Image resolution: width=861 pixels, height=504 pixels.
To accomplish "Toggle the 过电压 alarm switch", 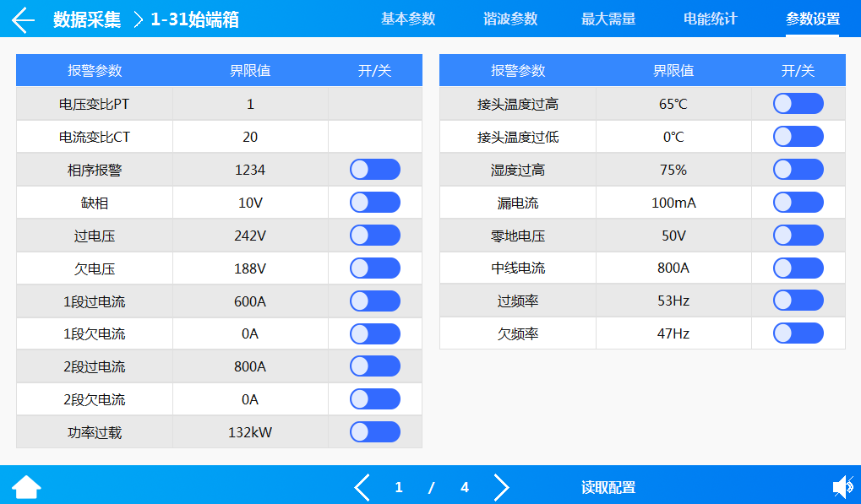I will 375,236.
